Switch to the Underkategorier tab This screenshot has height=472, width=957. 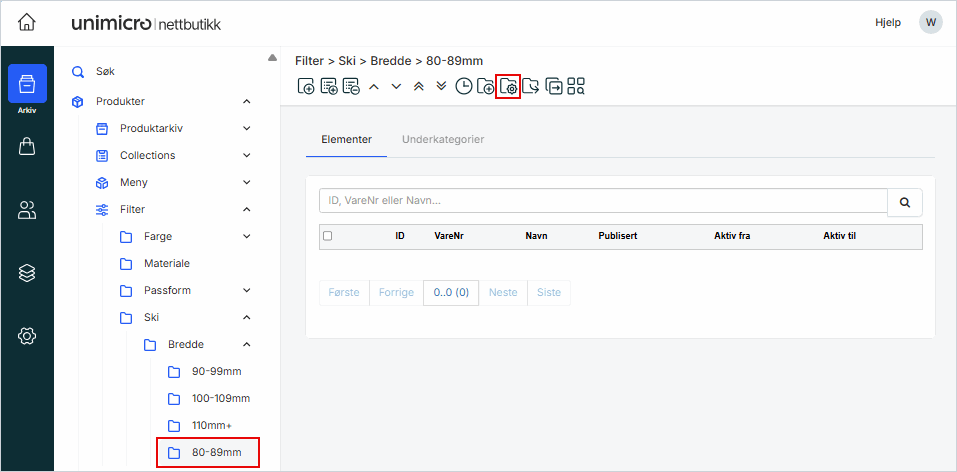[x=442, y=140]
